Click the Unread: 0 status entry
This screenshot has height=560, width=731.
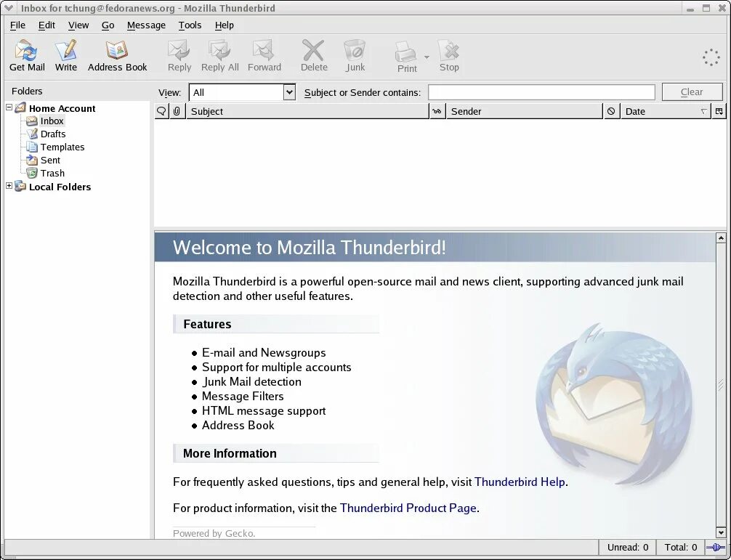(x=628, y=548)
